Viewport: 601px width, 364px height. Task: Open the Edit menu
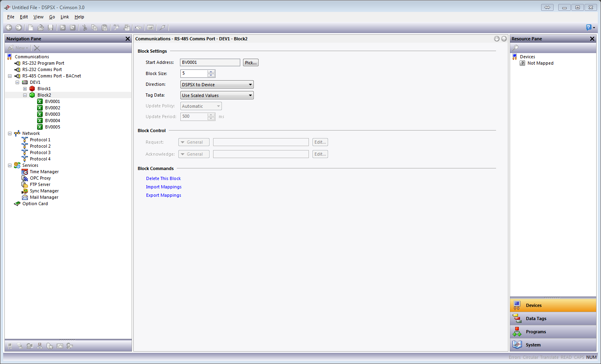coord(24,17)
